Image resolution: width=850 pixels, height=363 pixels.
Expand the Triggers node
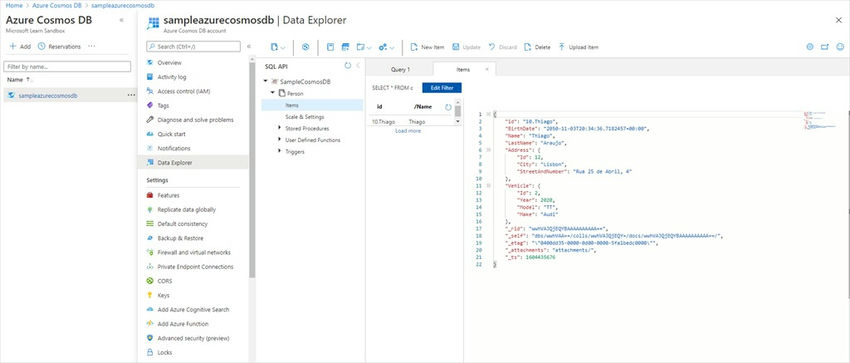click(x=280, y=152)
